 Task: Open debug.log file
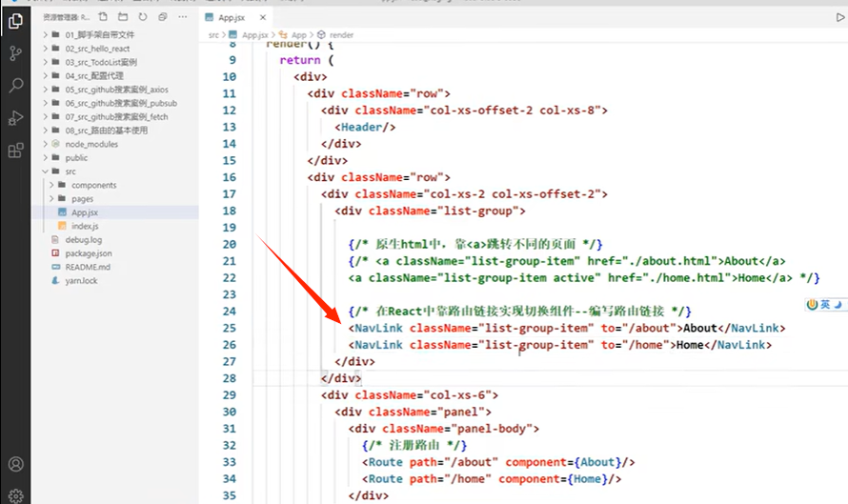(x=83, y=239)
